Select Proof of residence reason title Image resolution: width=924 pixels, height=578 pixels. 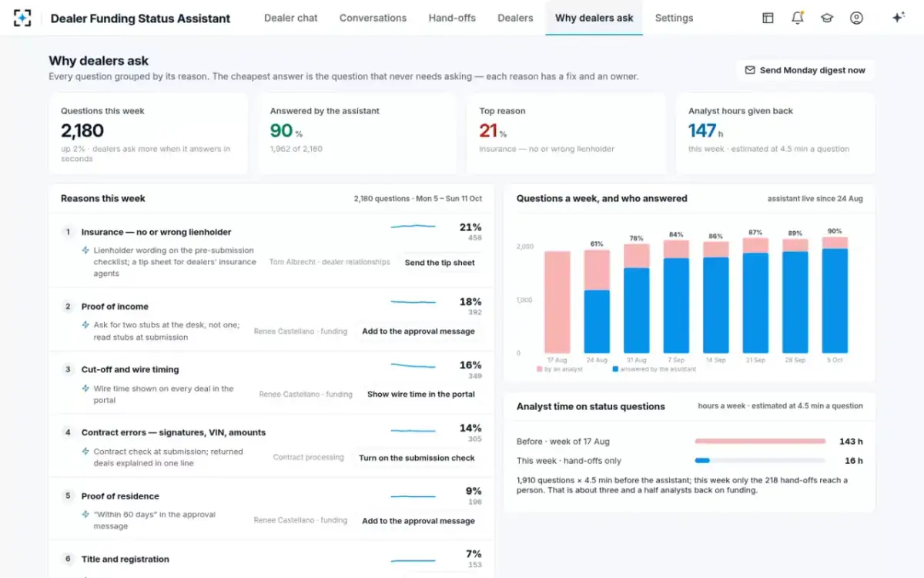point(120,496)
